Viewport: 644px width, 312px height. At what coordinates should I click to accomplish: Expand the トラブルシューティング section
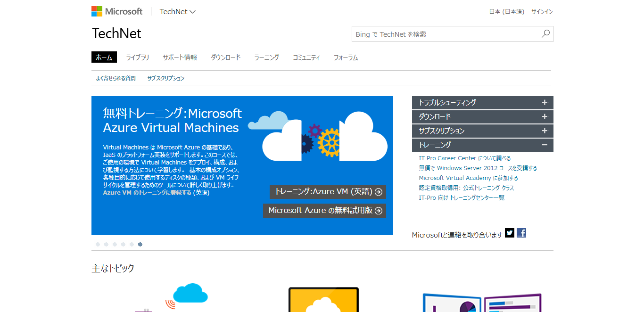[483, 102]
